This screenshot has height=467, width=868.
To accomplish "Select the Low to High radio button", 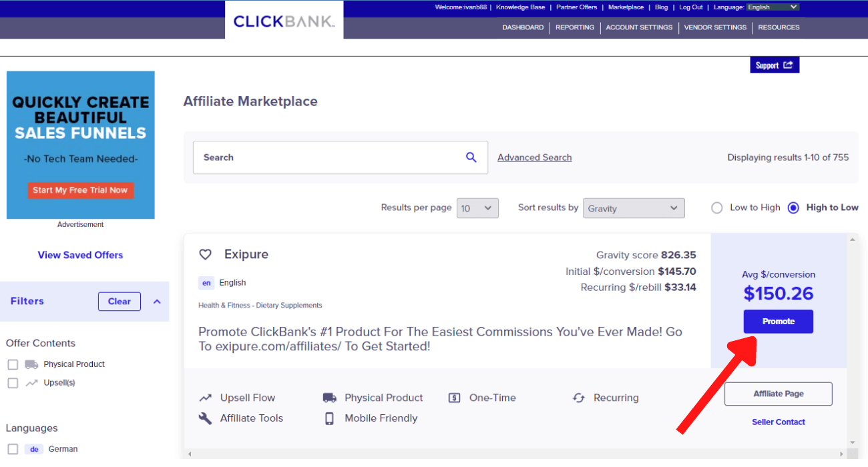I will tap(717, 207).
